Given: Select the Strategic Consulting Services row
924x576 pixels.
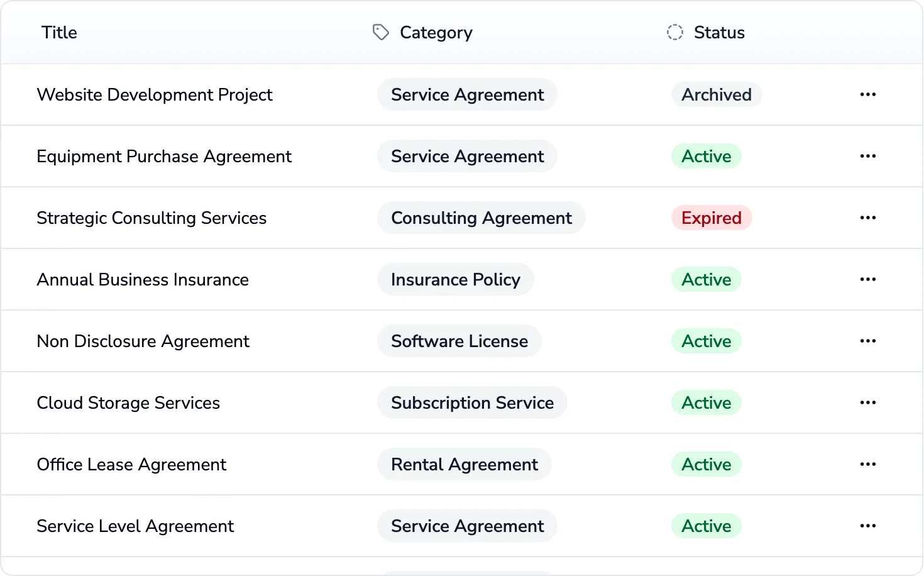Looking at the screenshot, I should (151, 218).
